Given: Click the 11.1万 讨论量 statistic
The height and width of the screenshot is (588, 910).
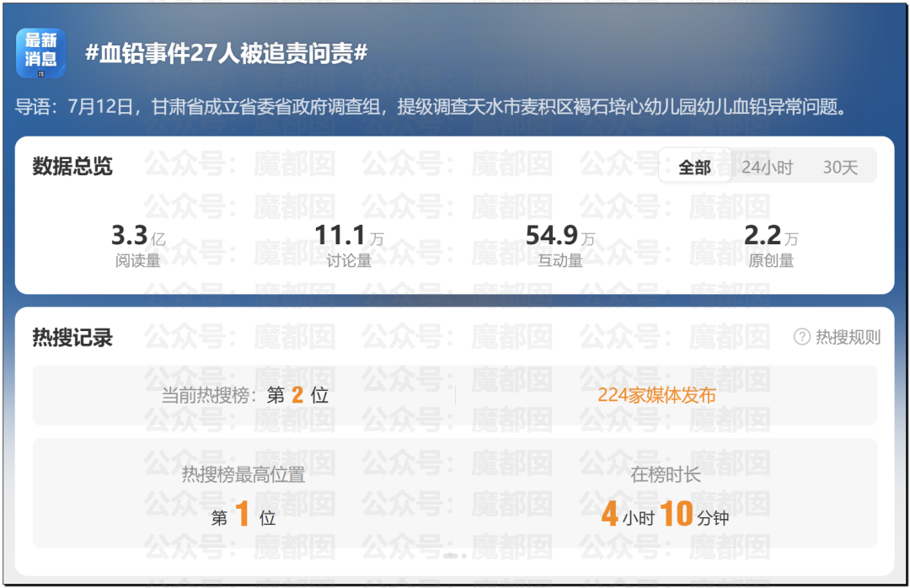Looking at the screenshot, I should point(349,245).
